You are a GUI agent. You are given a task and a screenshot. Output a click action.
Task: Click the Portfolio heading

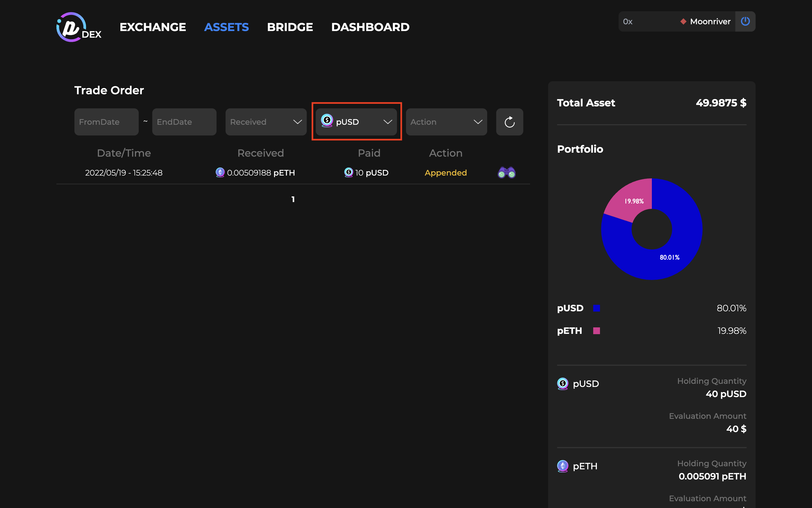pos(580,149)
